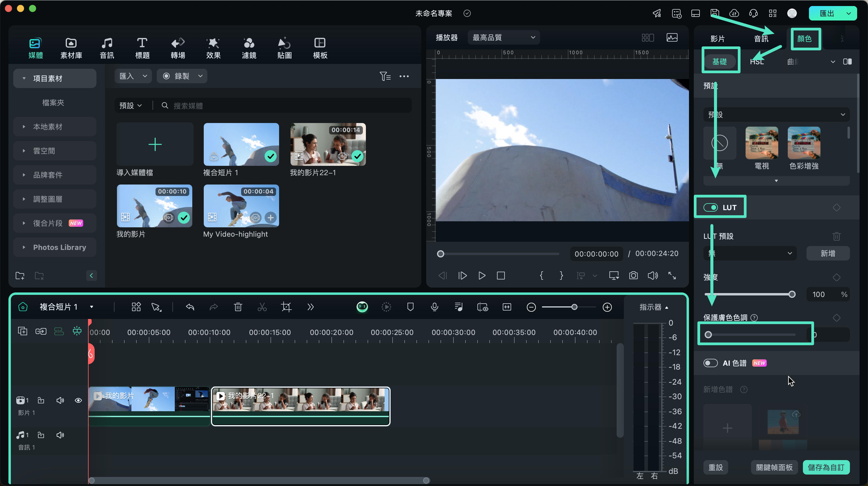868x486 pixels.
Task: Click the timeline zoom slider handle
Action: pos(574,307)
